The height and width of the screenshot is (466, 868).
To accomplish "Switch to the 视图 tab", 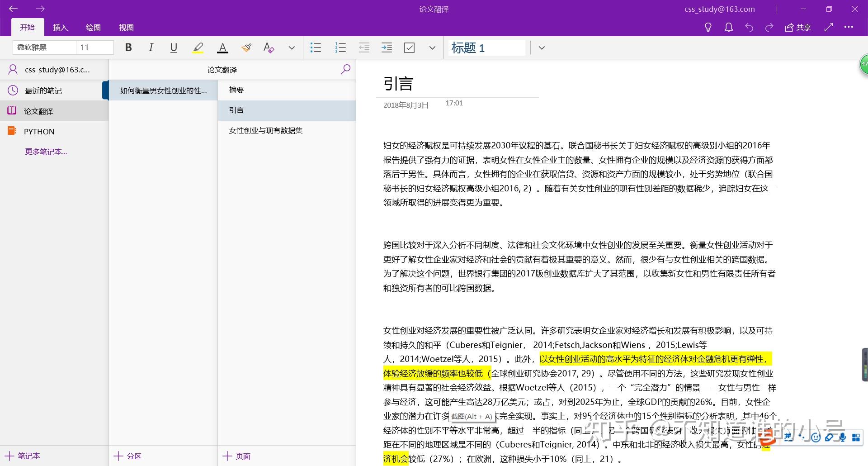I will click(126, 27).
